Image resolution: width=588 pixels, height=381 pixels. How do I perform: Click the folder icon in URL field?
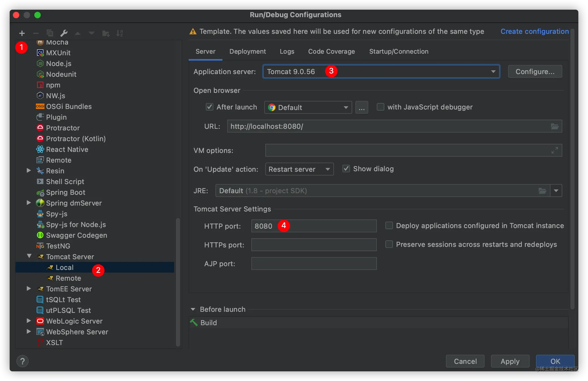(x=554, y=126)
